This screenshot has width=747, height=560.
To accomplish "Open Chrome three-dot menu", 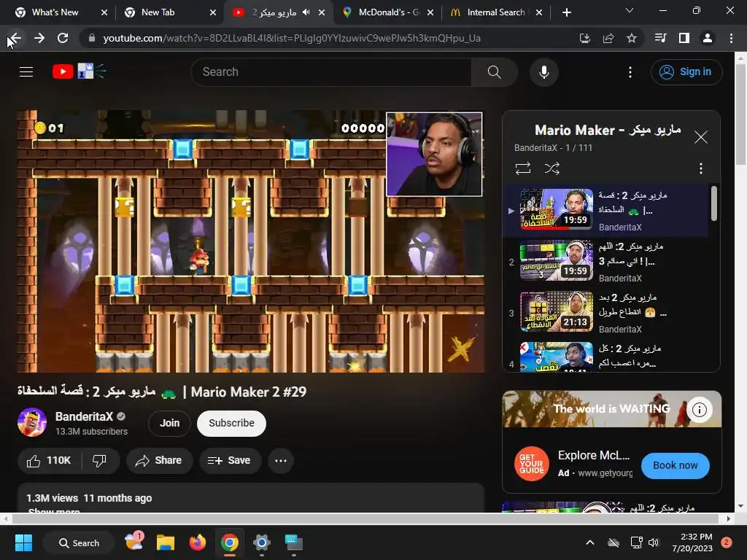I will click(731, 38).
